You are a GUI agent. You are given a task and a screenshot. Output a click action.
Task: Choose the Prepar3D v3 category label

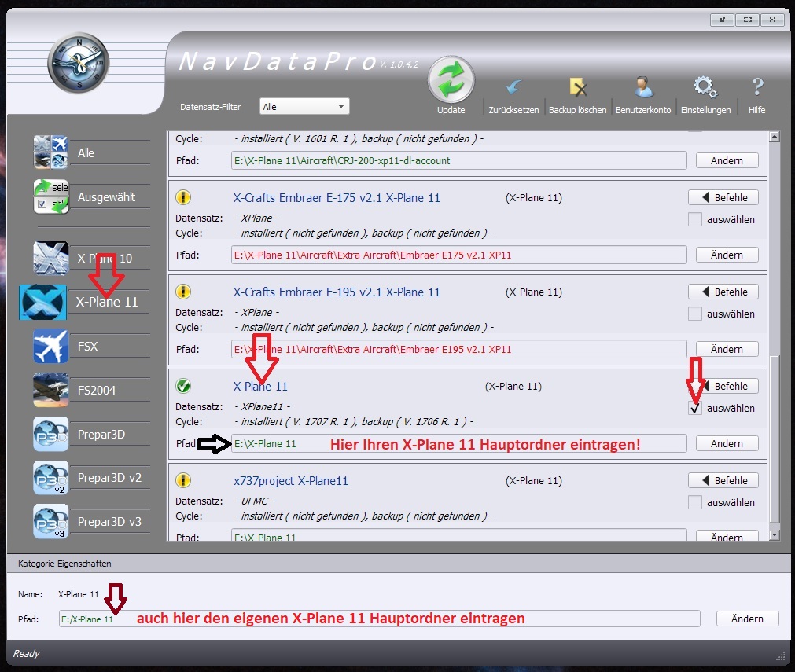[x=109, y=521]
